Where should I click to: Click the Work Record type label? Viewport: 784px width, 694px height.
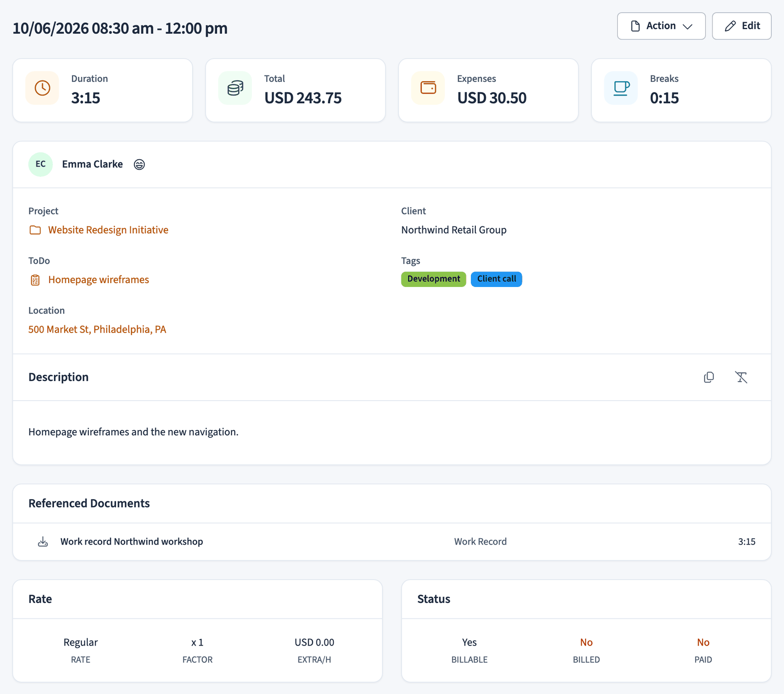pos(480,542)
